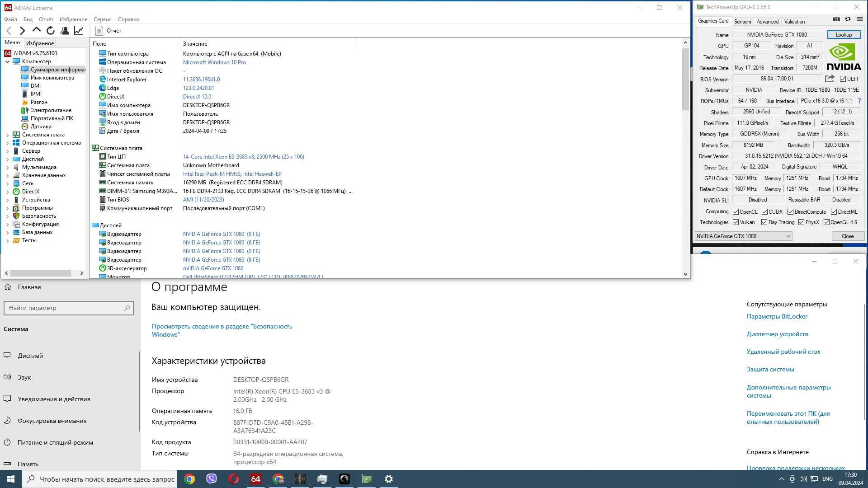Open GPU-Z hamburger menu
The width and height of the screenshot is (868, 488).
(859, 19)
